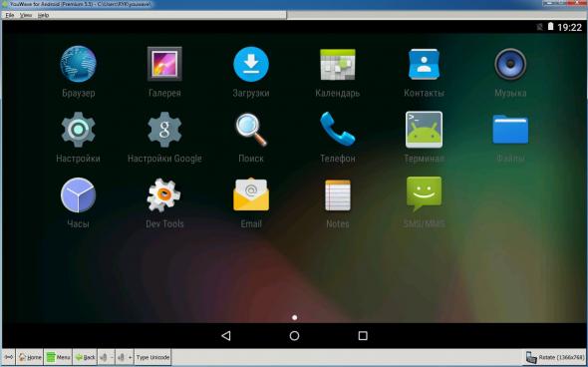Click the 19:22 clock in status bar
588x367 pixels.
coord(570,27)
